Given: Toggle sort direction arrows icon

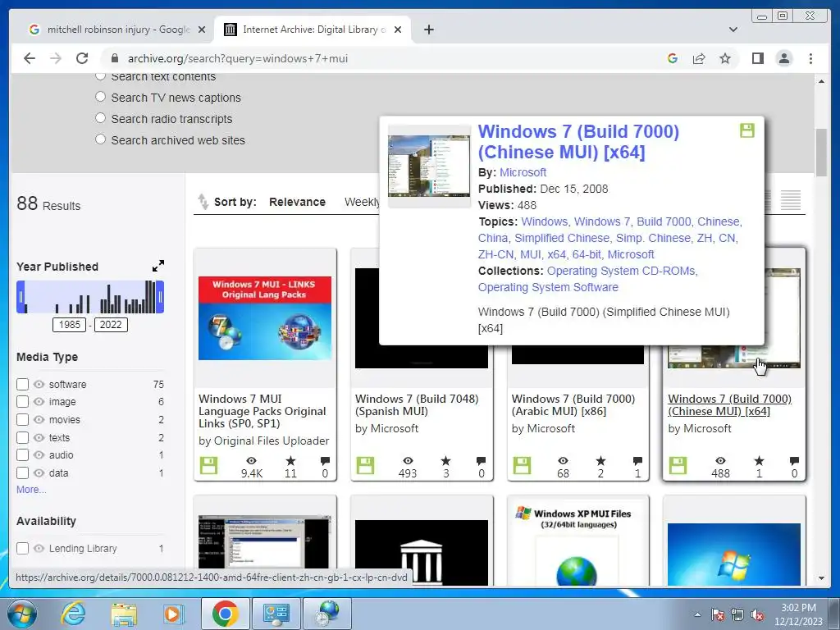Looking at the screenshot, I should click(203, 202).
